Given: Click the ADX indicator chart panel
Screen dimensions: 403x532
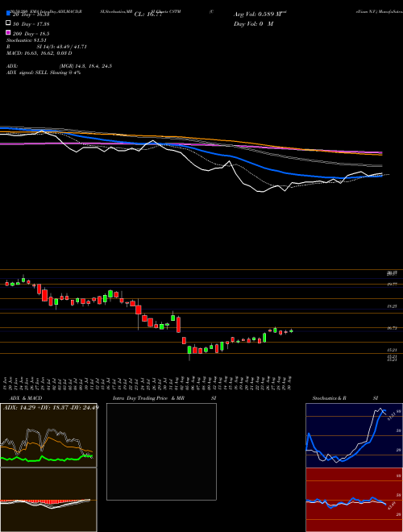Looking at the screenshot, I should point(48,435).
